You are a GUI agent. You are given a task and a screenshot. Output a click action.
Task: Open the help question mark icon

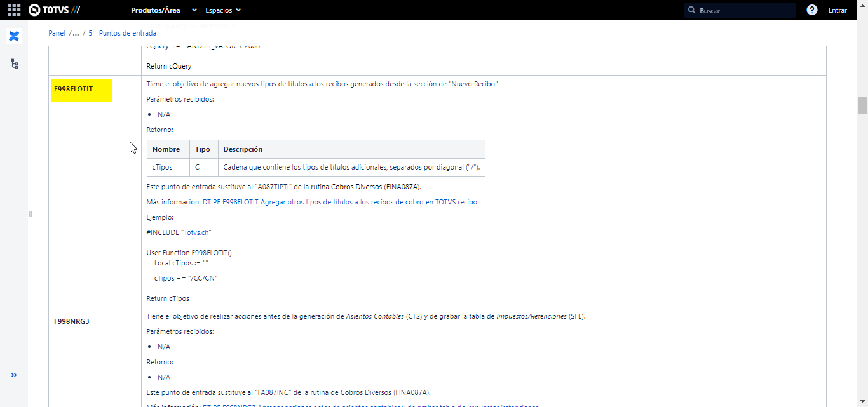point(811,10)
